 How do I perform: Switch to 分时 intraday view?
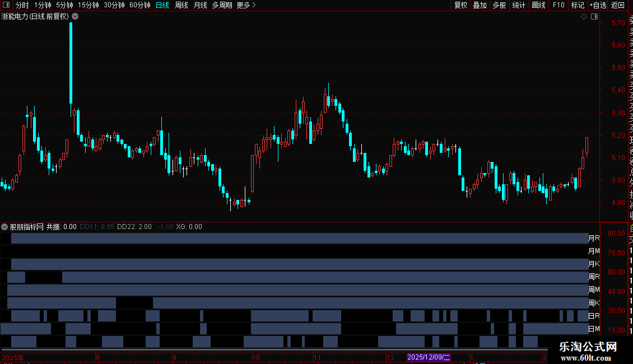pos(22,5)
